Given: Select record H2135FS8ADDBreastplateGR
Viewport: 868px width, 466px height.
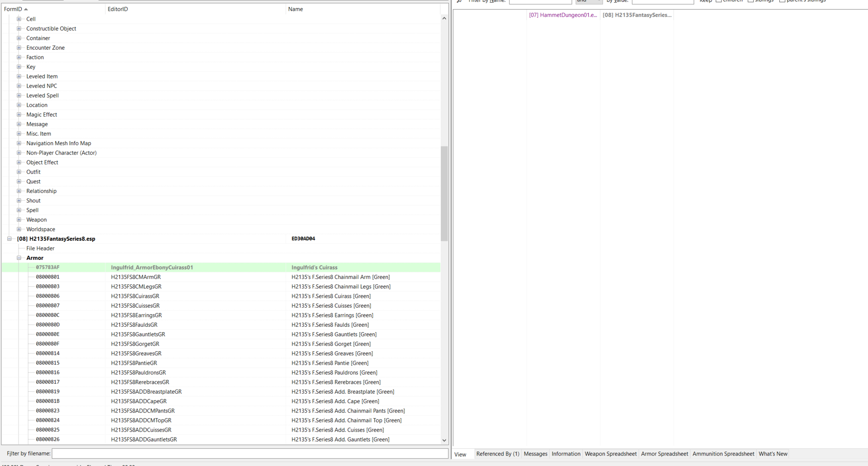Looking at the screenshot, I should click(x=221, y=391).
